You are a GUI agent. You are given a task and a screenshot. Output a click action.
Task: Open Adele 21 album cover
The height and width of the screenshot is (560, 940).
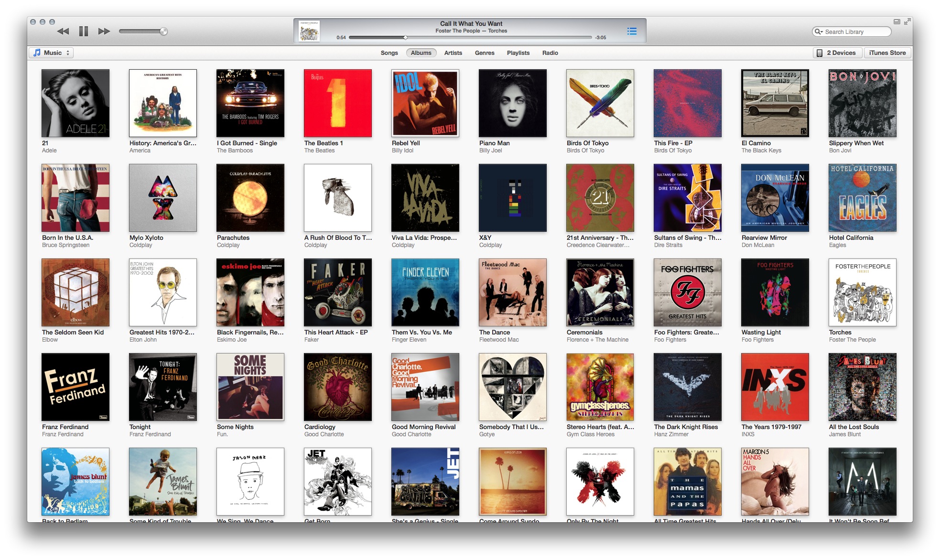[x=76, y=103]
